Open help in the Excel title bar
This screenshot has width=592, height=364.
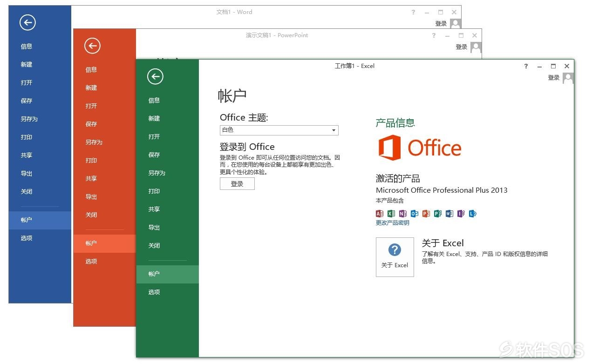point(526,66)
